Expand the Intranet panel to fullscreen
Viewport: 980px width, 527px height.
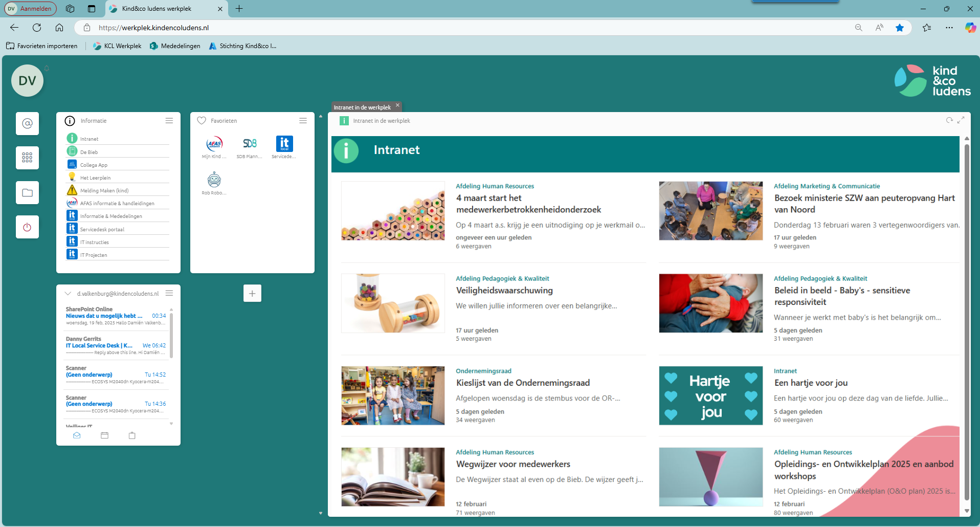pyautogui.click(x=961, y=120)
